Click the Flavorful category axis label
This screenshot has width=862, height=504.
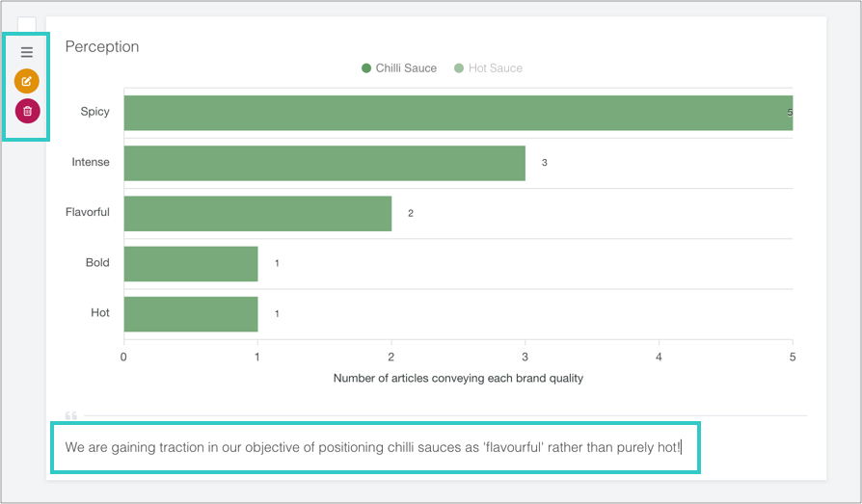point(88,212)
